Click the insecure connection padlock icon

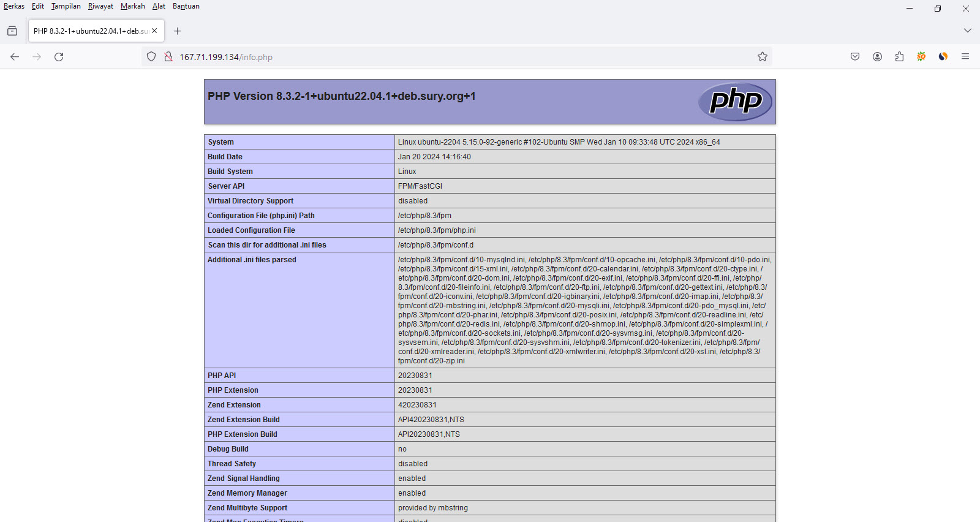[x=168, y=57]
